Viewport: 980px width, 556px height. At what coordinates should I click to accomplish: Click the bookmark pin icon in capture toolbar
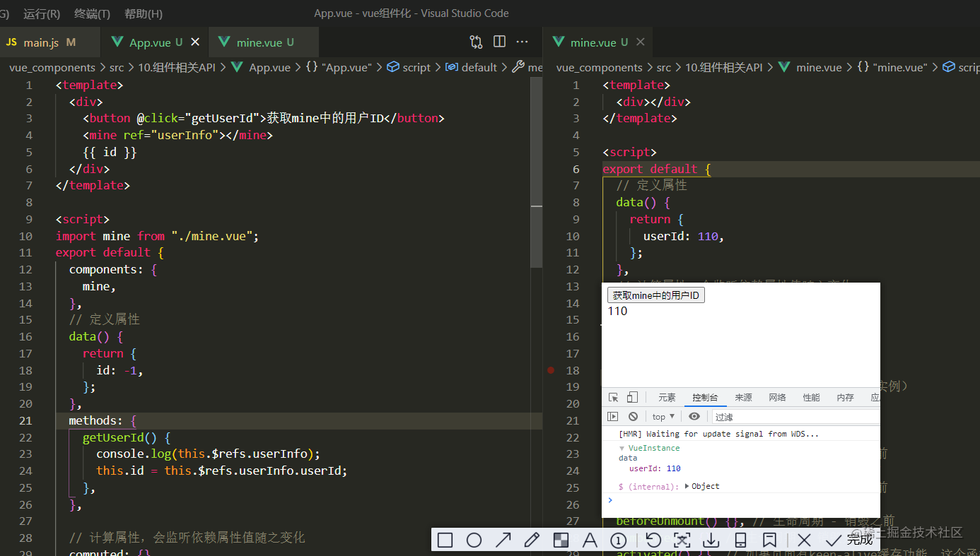point(769,540)
